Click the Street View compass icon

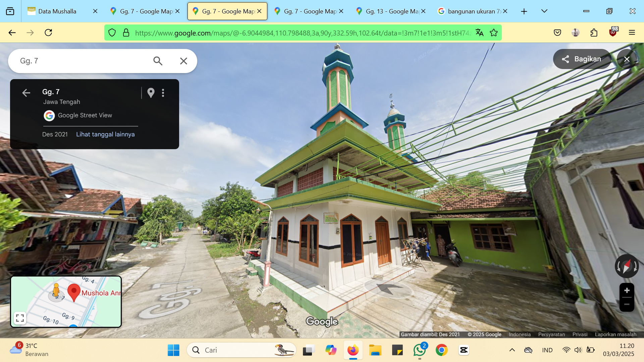(x=627, y=266)
